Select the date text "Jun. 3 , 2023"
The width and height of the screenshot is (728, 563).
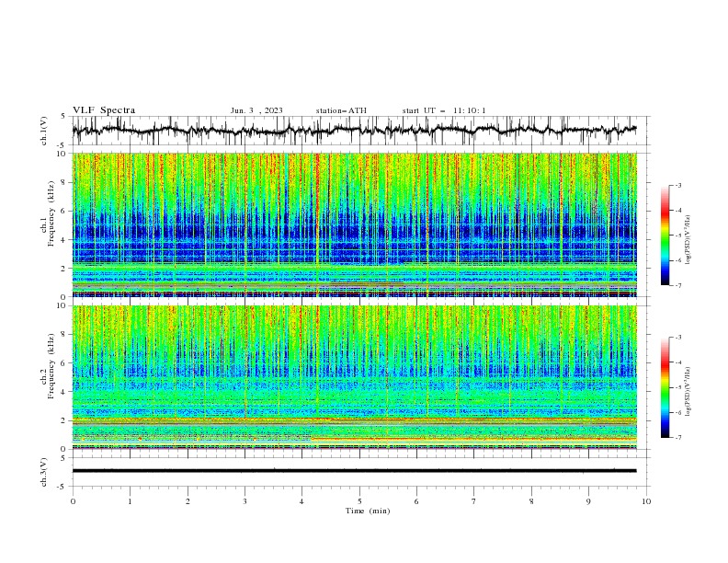[x=256, y=110]
